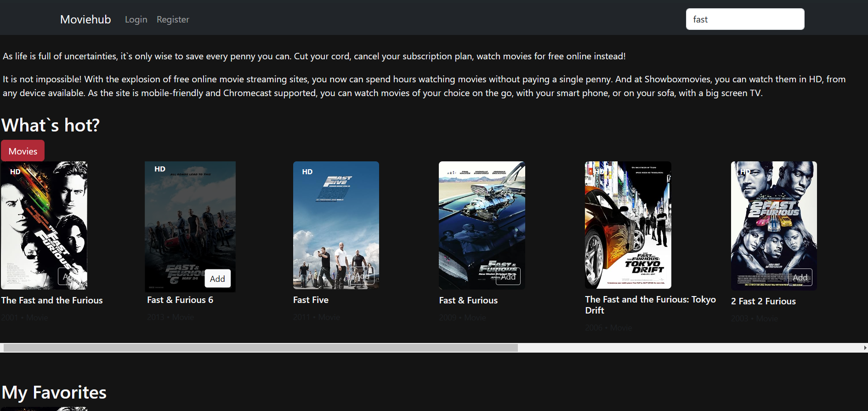Open the Moviehub home link
Screen dimensions: 868x411
click(x=85, y=19)
